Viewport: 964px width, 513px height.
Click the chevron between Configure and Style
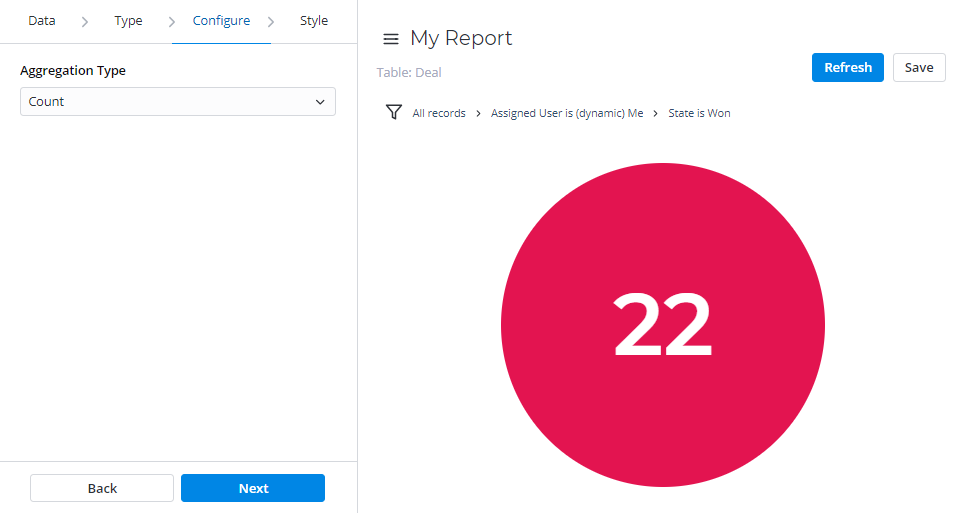click(271, 22)
